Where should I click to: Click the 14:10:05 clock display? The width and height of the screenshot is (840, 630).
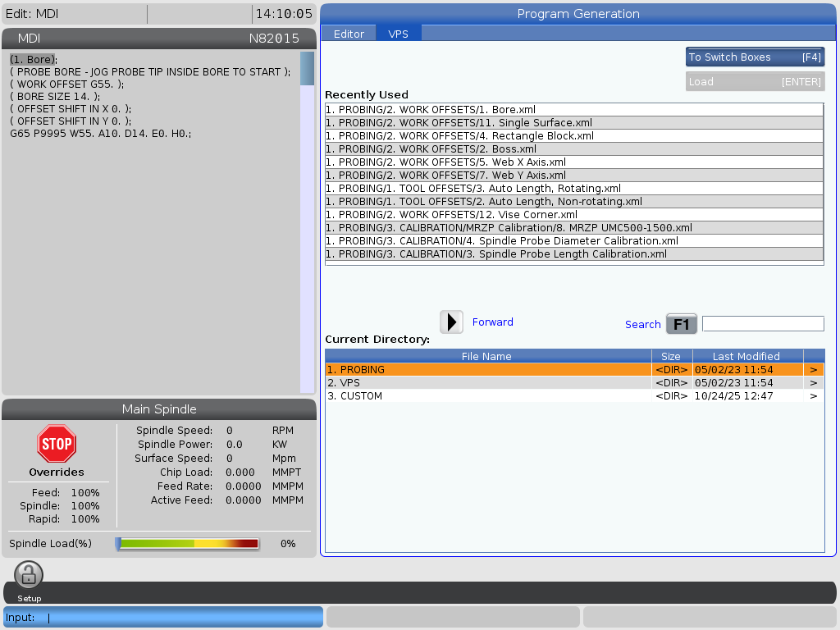(x=284, y=14)
